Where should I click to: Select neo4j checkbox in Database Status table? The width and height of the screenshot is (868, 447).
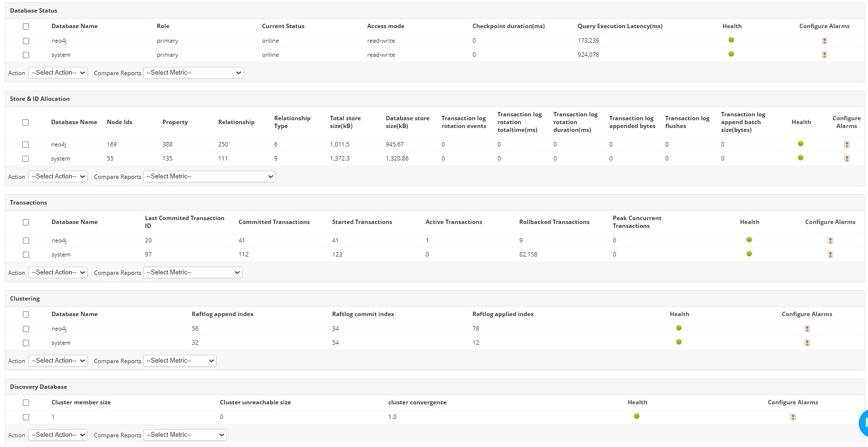[x=26, y=41]
